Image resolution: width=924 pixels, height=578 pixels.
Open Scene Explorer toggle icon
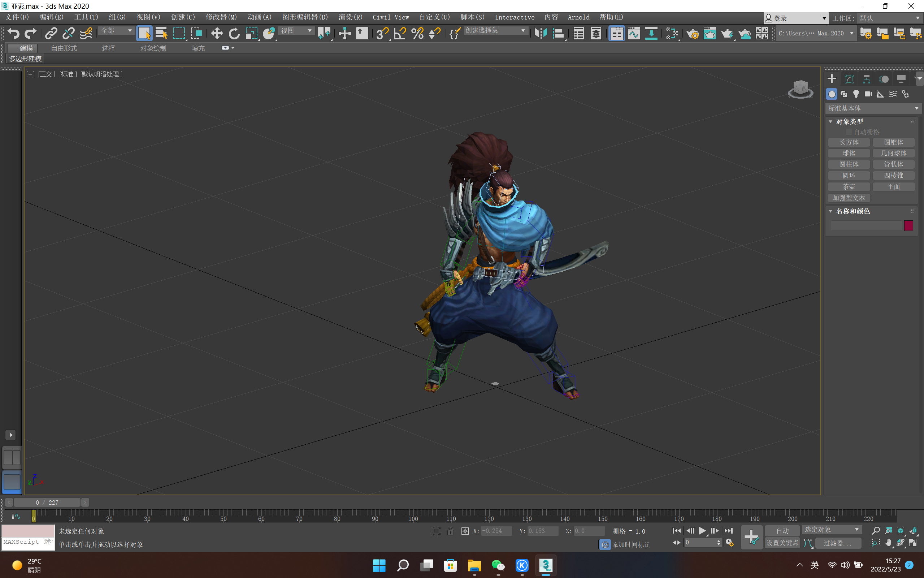579,34
